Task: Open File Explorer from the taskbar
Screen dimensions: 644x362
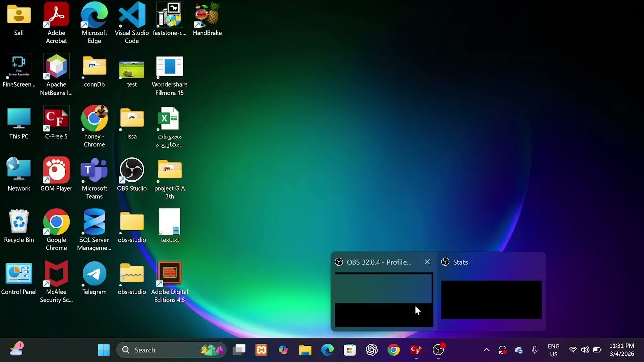Action: [305, 350]
